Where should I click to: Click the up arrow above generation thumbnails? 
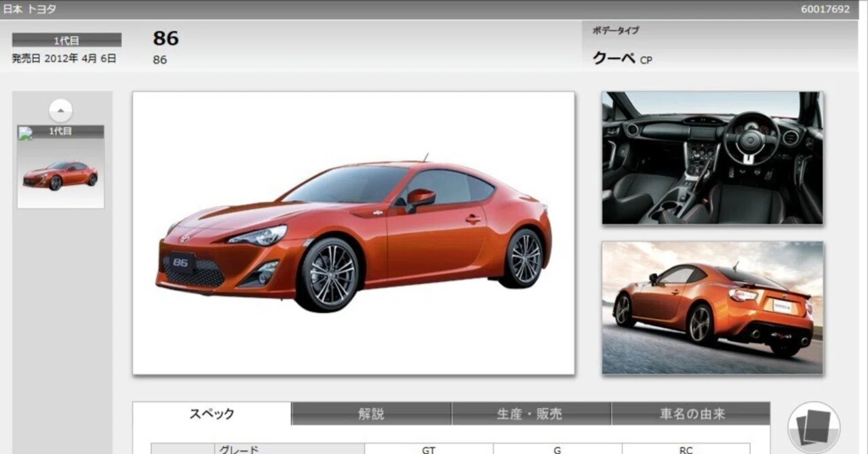pyautogui.click(x=61, y=110)
